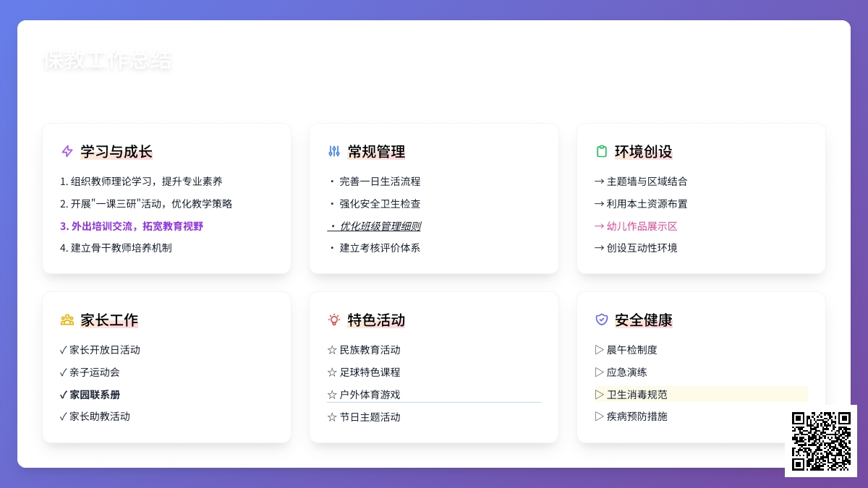Click the checked item 亲子运动会
This screenshot has width=868, height=488.
tap(90, 372)
